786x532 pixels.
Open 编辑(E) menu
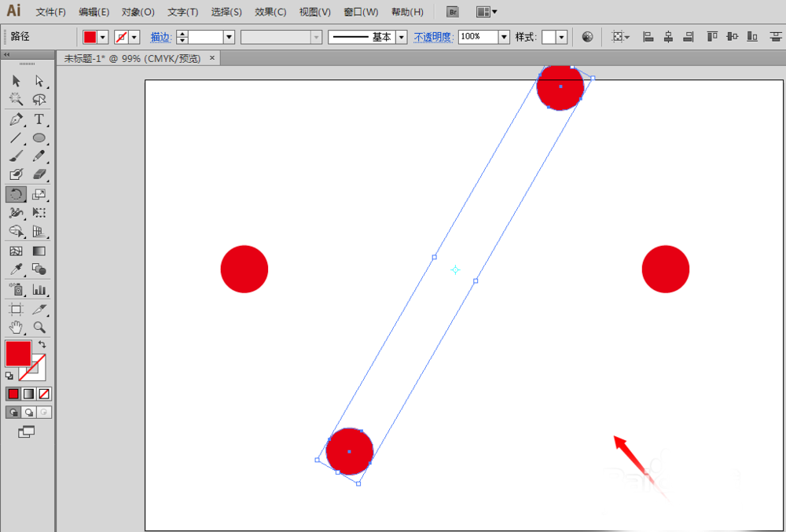[94, 12]
